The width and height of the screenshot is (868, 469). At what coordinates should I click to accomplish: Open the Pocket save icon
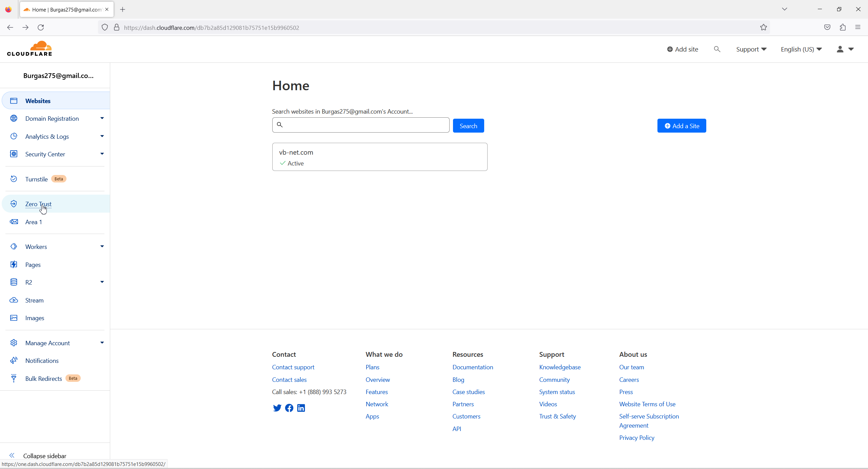pyautogui.click(x=827, y=27)
